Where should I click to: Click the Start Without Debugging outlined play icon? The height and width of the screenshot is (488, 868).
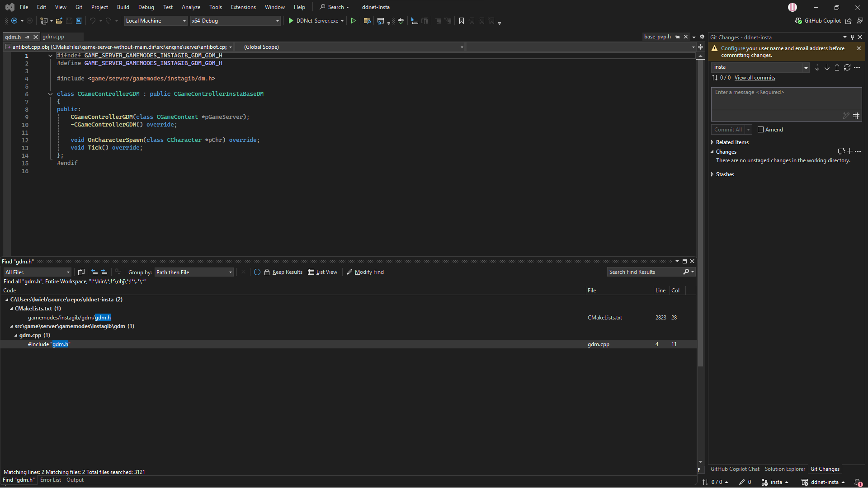tap(353, 21)
